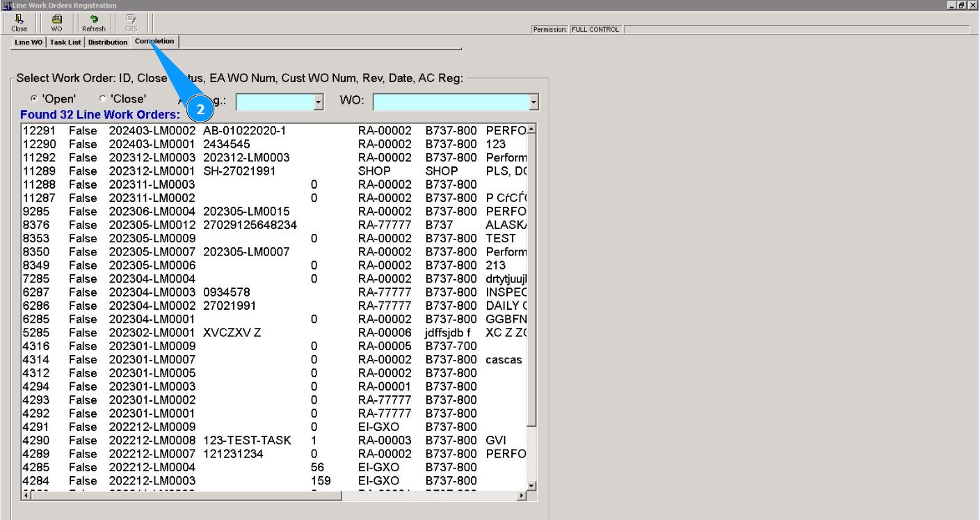
Task: Select work order row 4284
Action: coord(274,481)
